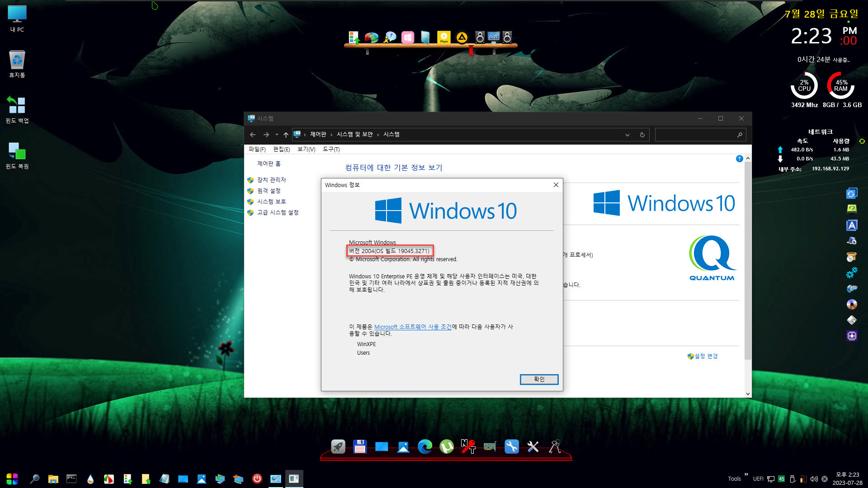
Task: Click the scrollbar down arrow in 시스템 window
Action: coord(748,394)
